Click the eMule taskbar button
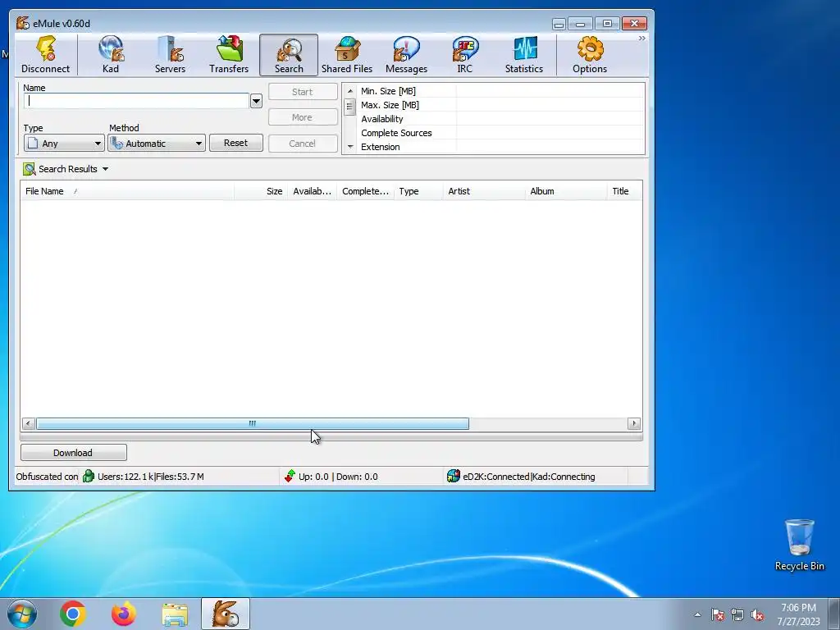Image resolution: width=840 pixels, height=630 pixels. [x=226, y=614]
